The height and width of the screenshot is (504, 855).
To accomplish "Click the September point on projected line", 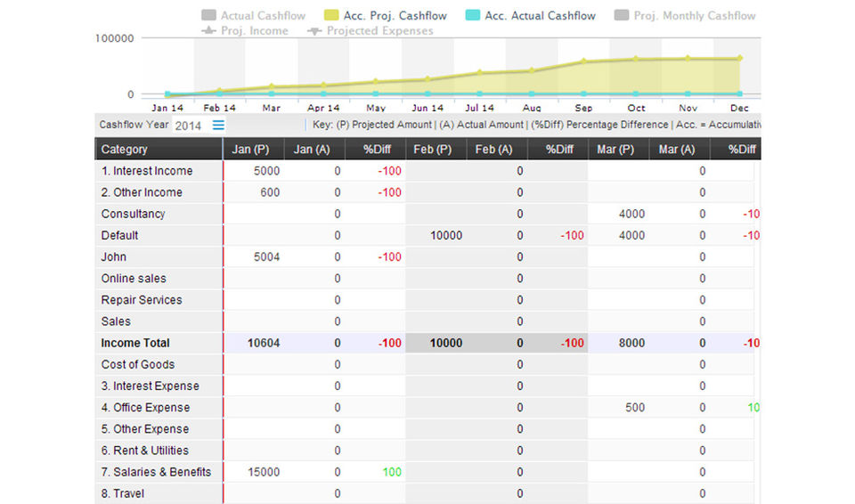I will pos(584,61).
